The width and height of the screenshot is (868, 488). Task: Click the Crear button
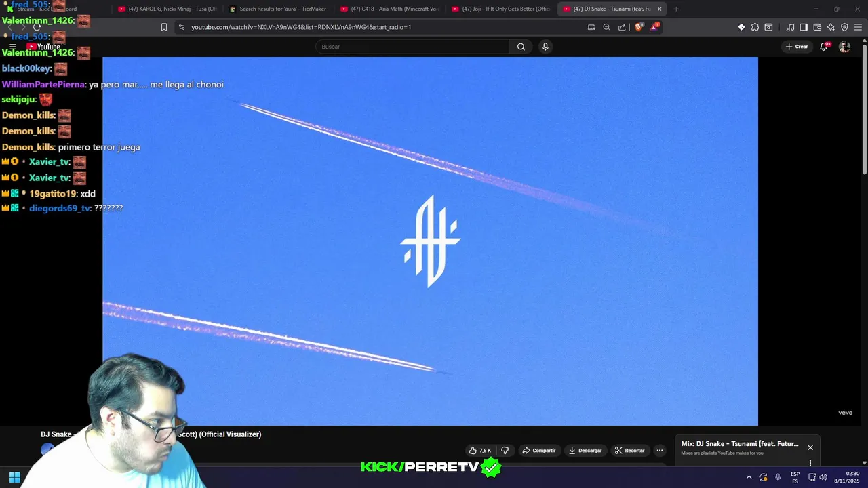point(796,47)
